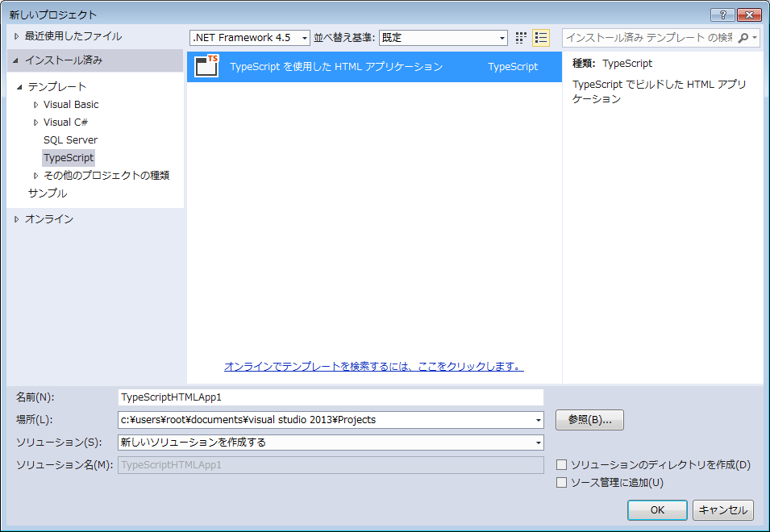Image resolution: width=770 pixels, height=532 pixels.
Task: Click the search magnifier icon
Action: click(743, 38)
